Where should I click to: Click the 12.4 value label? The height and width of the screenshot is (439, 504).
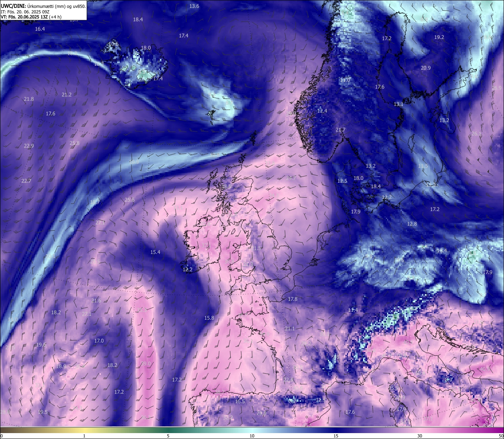[x=322, y=111]
